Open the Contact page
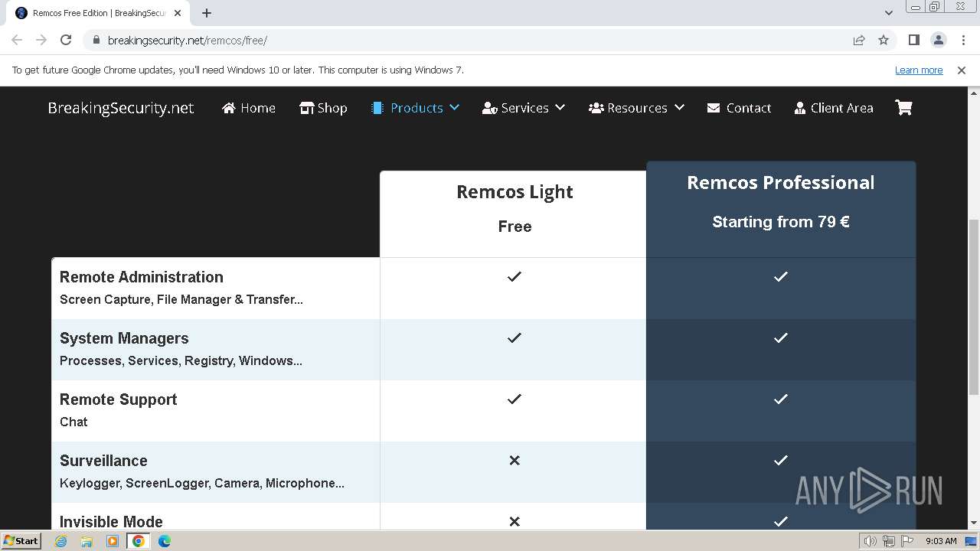Screen dimensions: 980x551 pyautogui.click(x=739, y=108)
